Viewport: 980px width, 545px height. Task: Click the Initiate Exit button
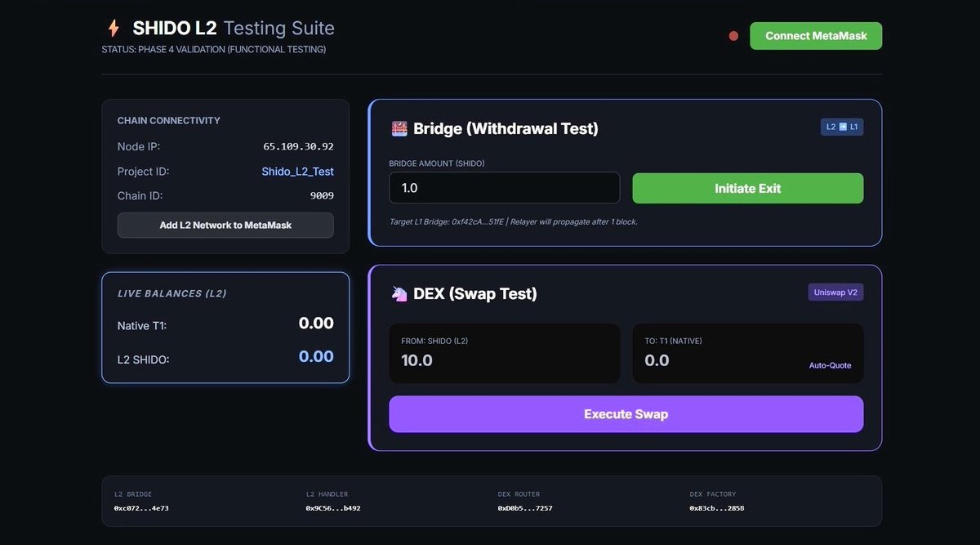pyautogui.click(x=748, y=188)
